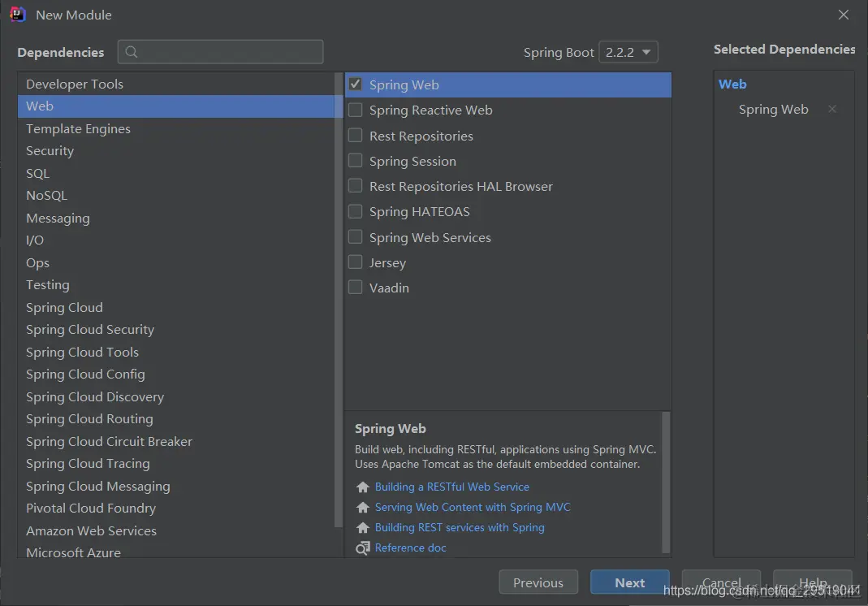The image size is (868, 606).
Task: Cancel the New Module wizard
Action: tap(721, 582)
